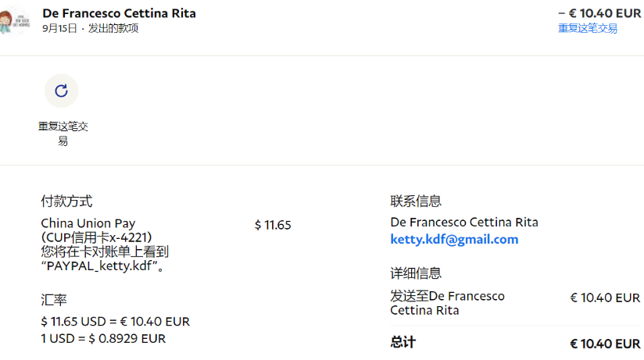Click the $ 11.65 USD = € 10.40 EUR line
Viewport: 644px width, 360px height.
[115, 321]
